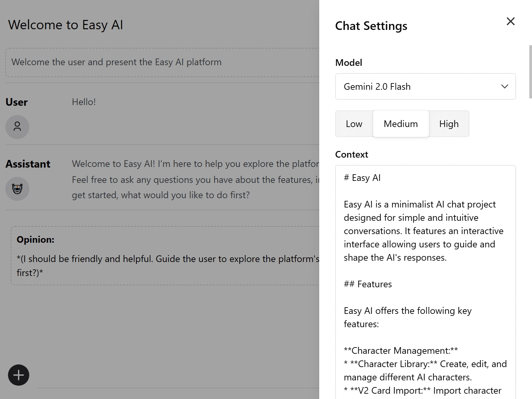Screen dimensions: 532x399
Task: Click the User avatar icon
Action: point(17,127)
